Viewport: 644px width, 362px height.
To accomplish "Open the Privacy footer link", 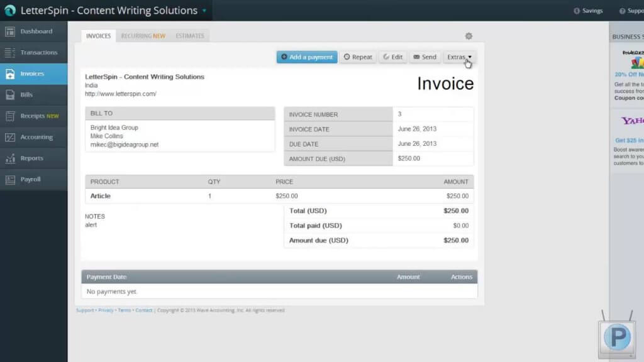I will click(x=106, y=310).
